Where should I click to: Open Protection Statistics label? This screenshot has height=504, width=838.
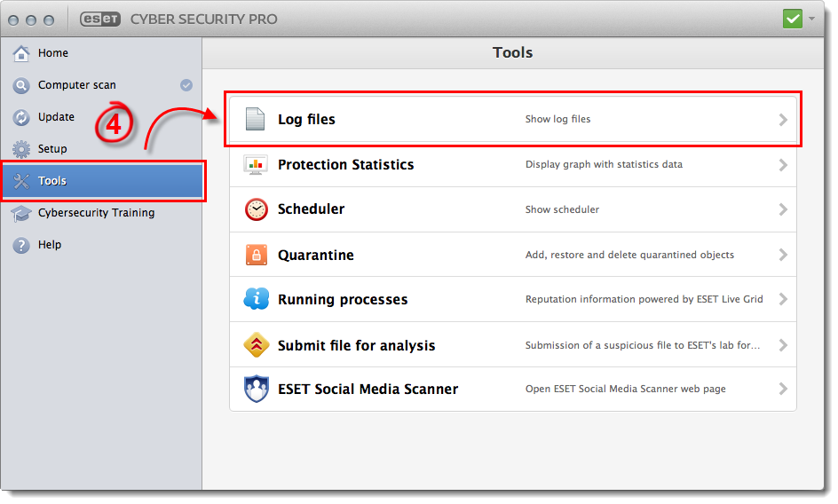pos(346,165)
